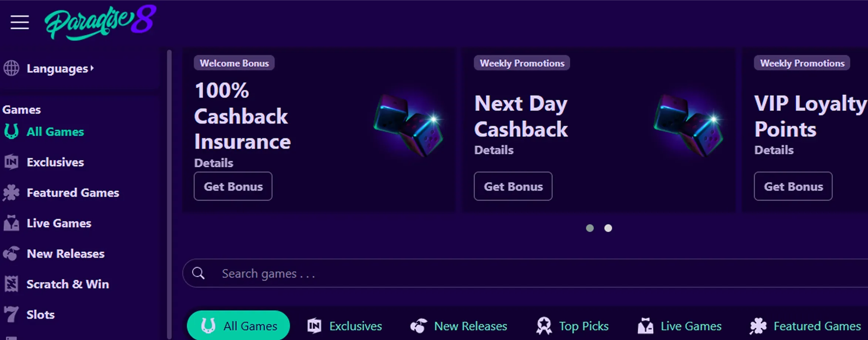868x340 pixels.
Task: Click the lucky seven Slots icon
Action: point(11,314)
